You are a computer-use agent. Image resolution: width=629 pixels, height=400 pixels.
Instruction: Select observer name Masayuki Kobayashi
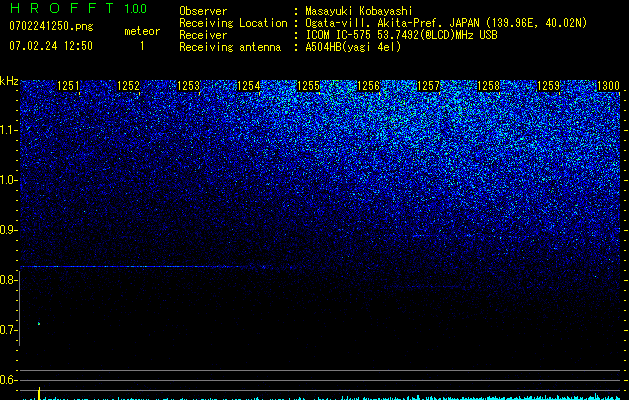pos(359,12)
